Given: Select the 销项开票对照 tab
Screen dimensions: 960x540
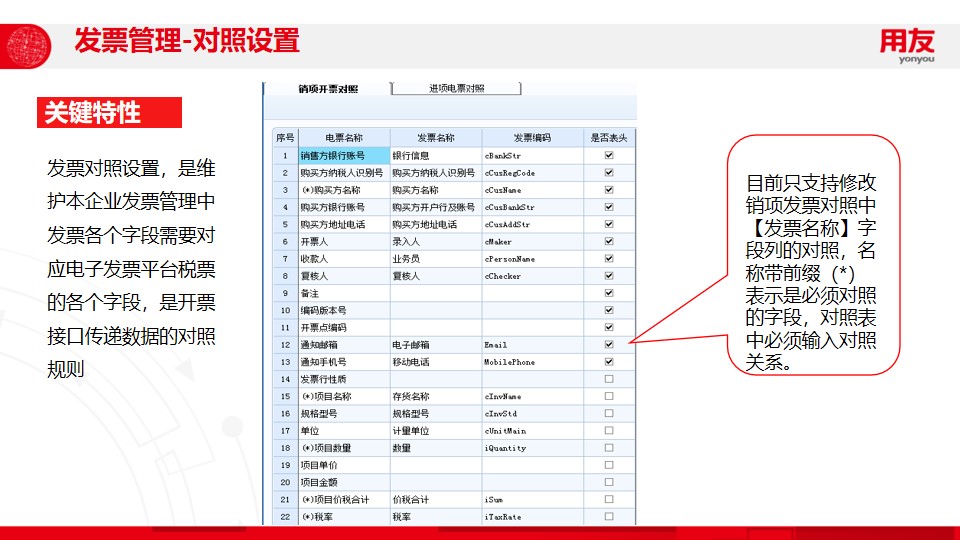Looking at the screenshot, I should tap(328, 89).
